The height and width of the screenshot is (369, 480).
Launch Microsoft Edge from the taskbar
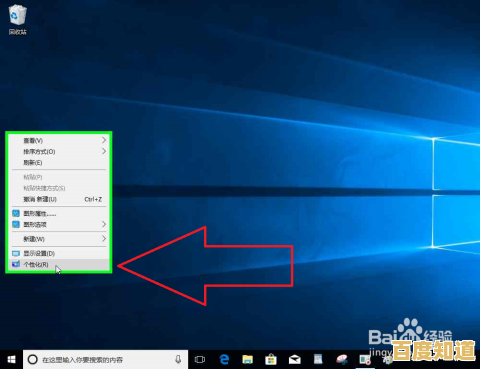224,359
